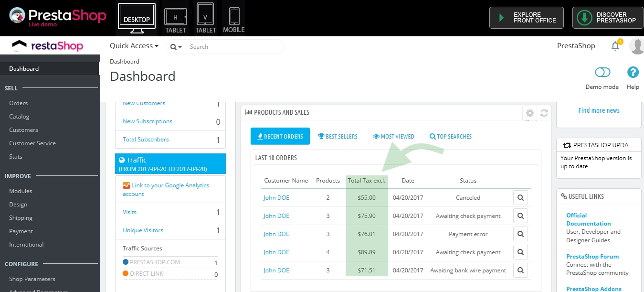Open the Catalog menu item
The image size is (644, 292).
click(19, 116)
